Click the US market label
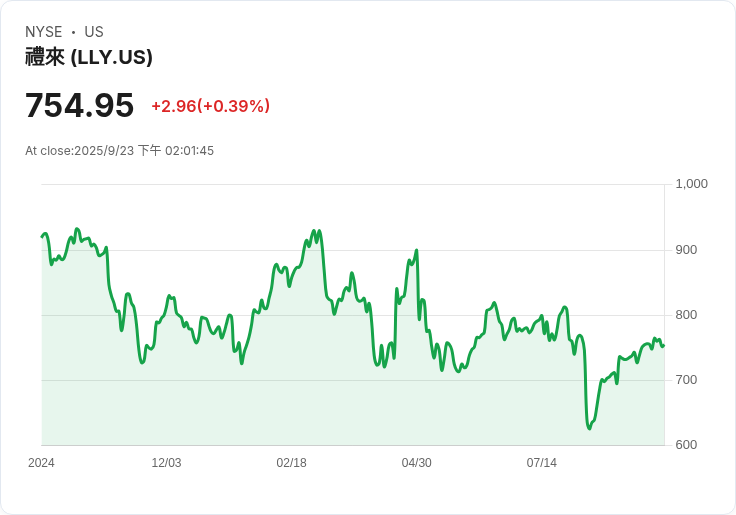 [94, 32]
